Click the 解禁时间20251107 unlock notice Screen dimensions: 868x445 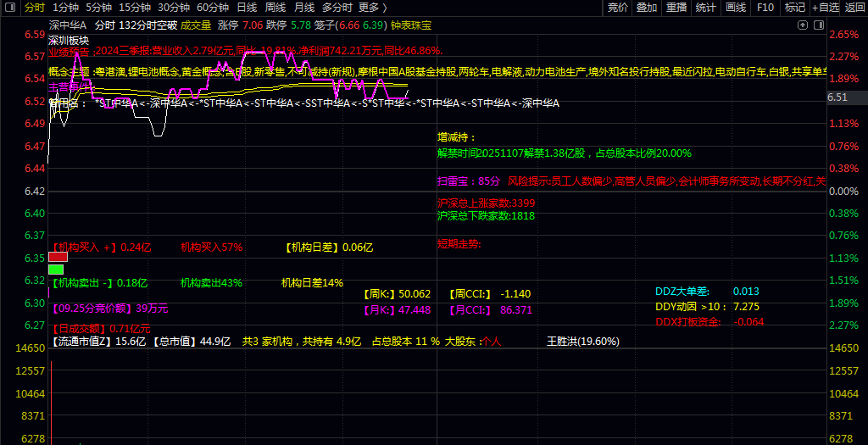[x=564, y=153]
